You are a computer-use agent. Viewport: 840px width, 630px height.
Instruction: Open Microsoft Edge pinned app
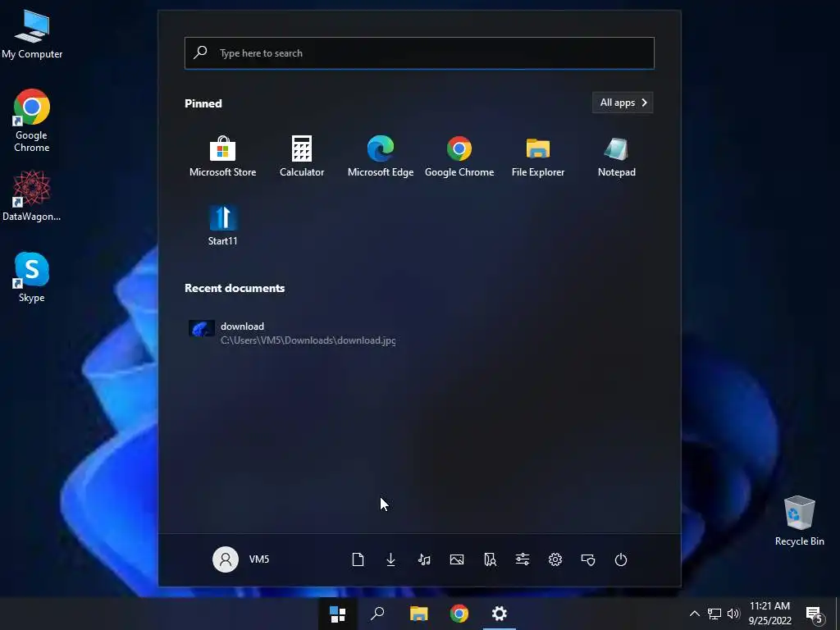point(381,157)
